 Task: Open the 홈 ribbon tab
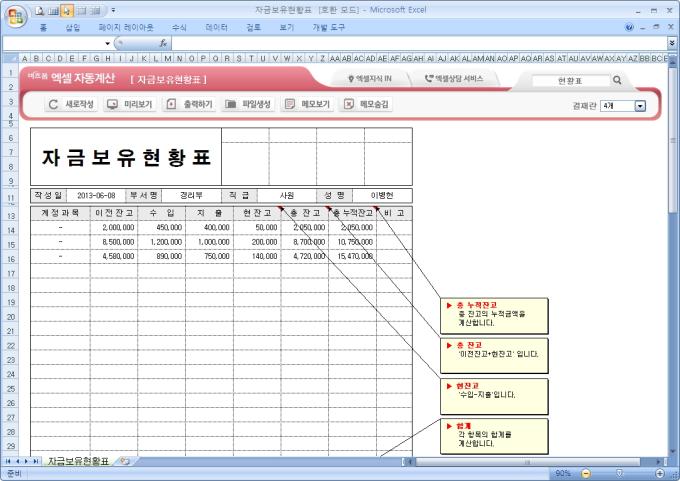(x=43, y=27)
